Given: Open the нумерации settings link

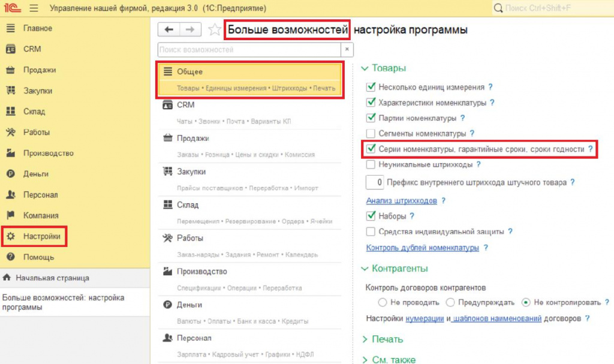Looking at the screenshot, I should tap(425, 318).
